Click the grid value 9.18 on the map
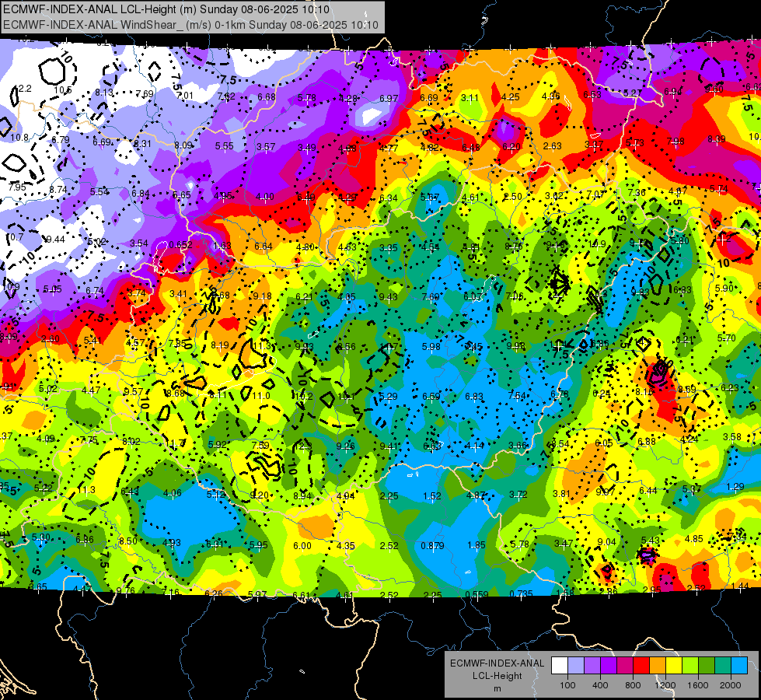Viewport: 761px width, 700px height. click(262, 296)
